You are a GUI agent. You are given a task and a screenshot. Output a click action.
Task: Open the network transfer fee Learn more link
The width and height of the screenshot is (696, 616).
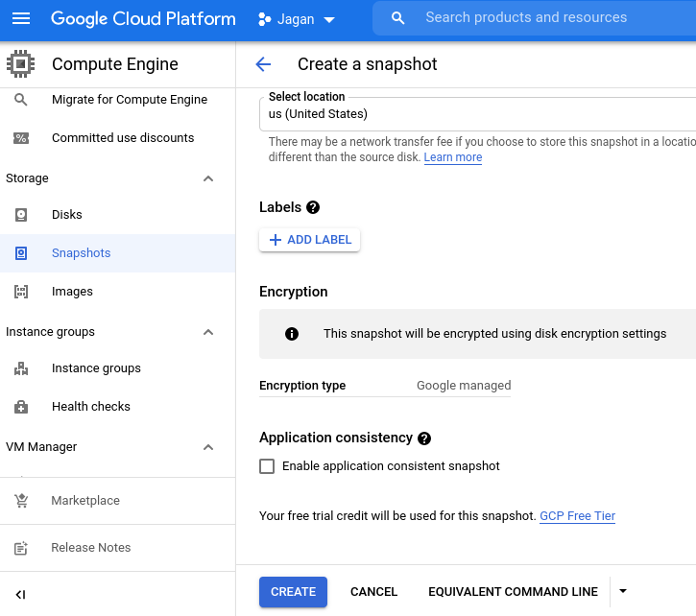(453, 157)
